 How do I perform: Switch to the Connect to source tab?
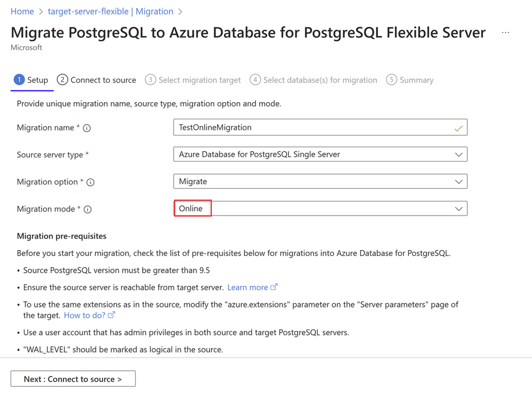[x=97, y=80]
